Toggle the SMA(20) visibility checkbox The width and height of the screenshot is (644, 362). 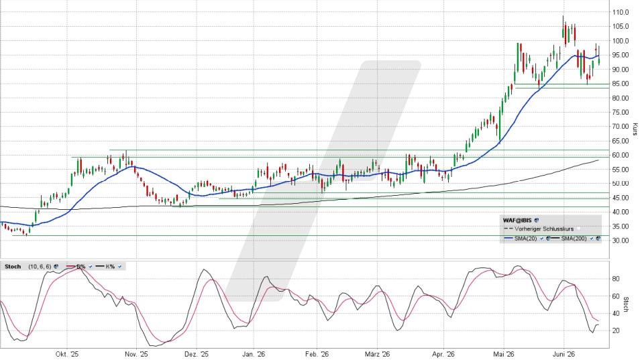click(x=542, y=239)
